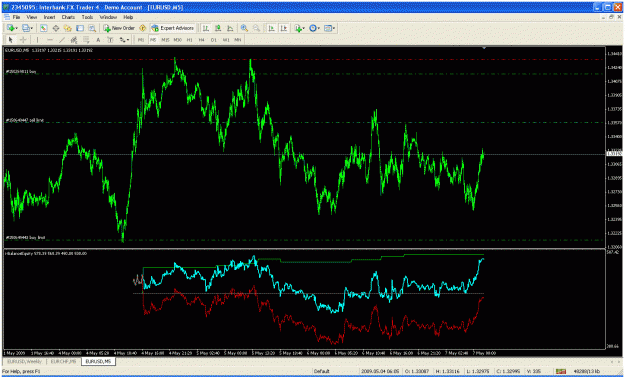Switch to candlestick chart display

pyautogui.click(x=218, y=28)
